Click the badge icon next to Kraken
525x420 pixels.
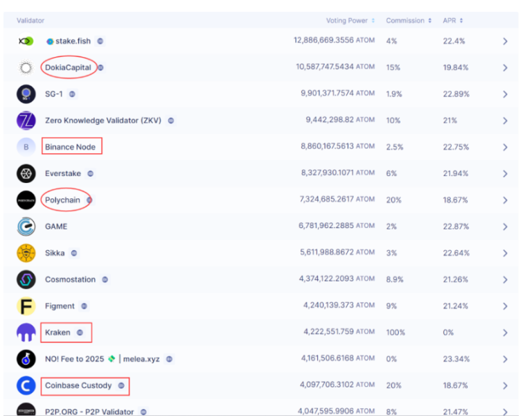(80, 333)
